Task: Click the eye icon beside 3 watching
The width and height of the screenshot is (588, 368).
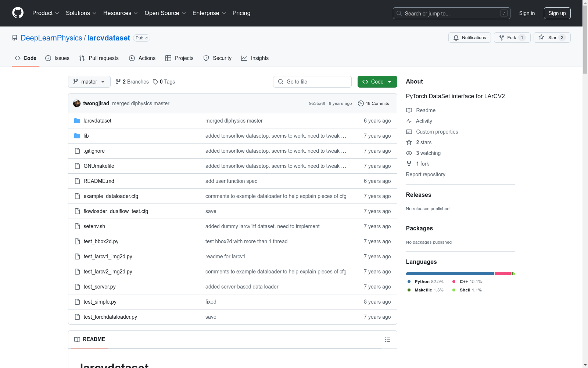Action: pyautogui.click(x=409, y=153)
